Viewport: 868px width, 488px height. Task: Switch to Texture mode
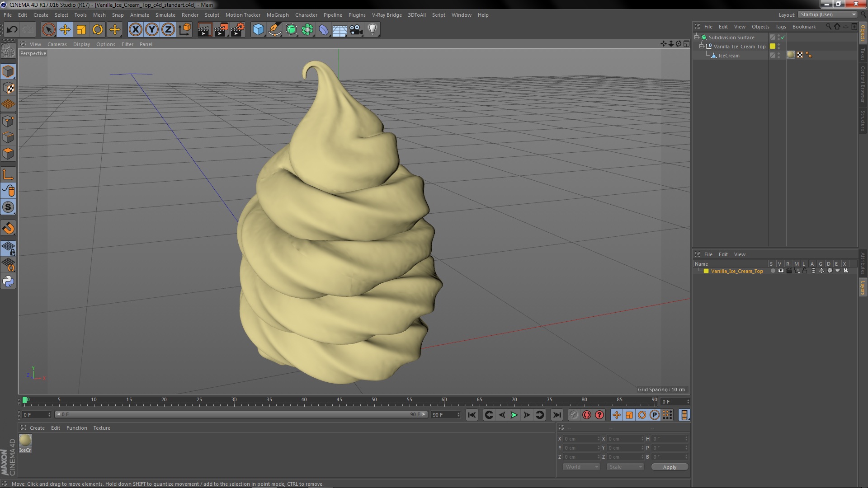[x=8, y=88]
